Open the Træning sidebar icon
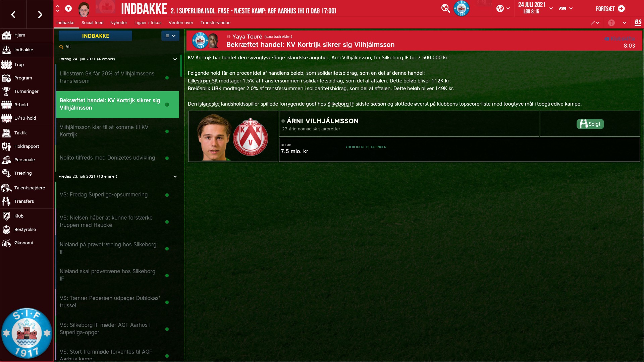 6,173
